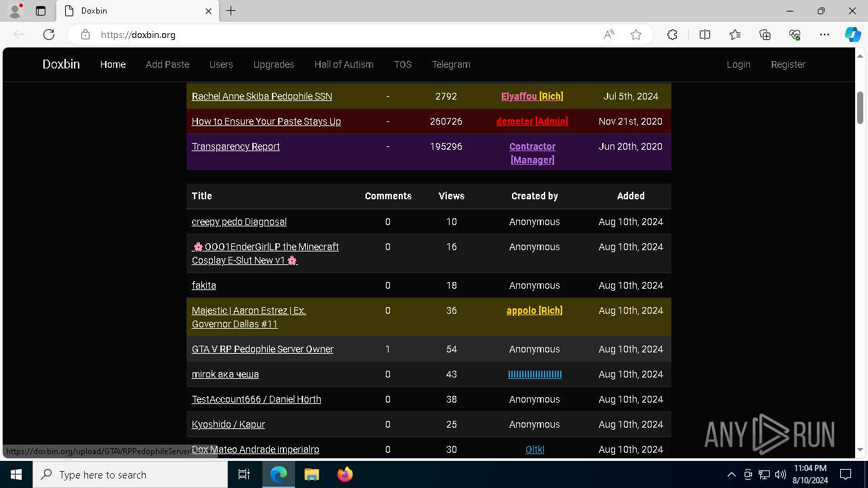Open Edge Settings and more menu
Viewport: 868px width, 488px height.
pyautogui.click(x=825, y=35)
